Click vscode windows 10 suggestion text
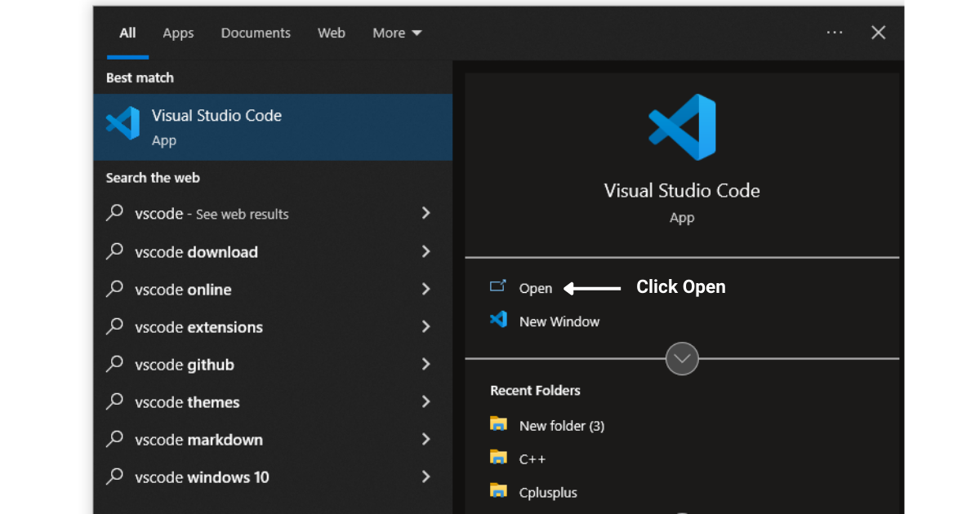This screenshot has width=980, height=514. [202, 477]
